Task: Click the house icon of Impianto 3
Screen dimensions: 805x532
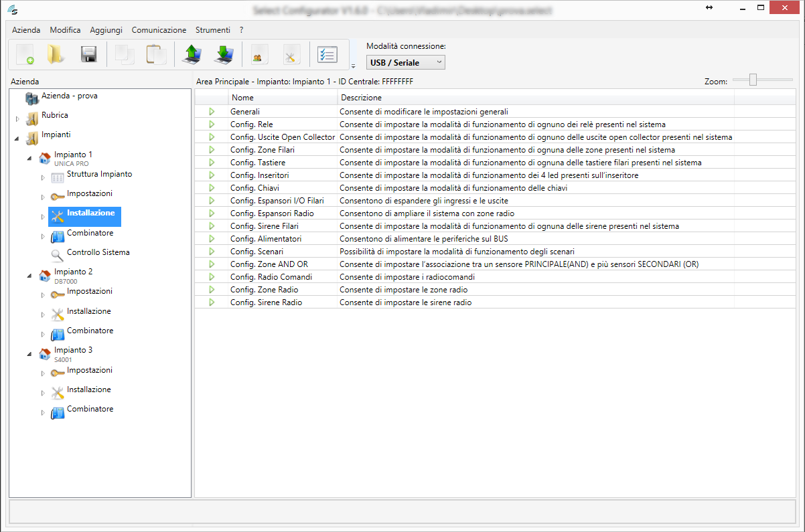Action: 45,353
